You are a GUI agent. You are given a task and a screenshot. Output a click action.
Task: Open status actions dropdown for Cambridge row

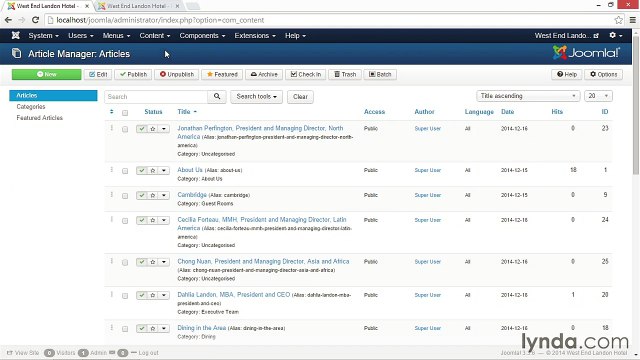164,196
